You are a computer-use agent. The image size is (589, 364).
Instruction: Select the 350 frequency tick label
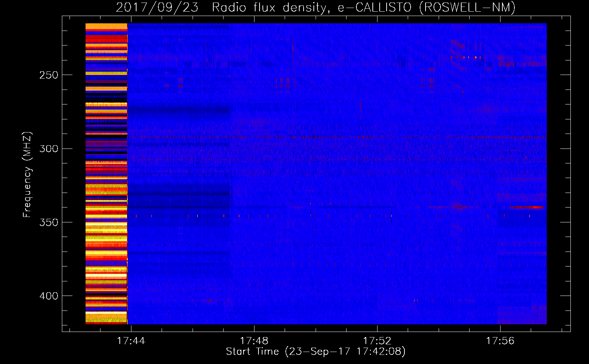[x=49, y=222]
